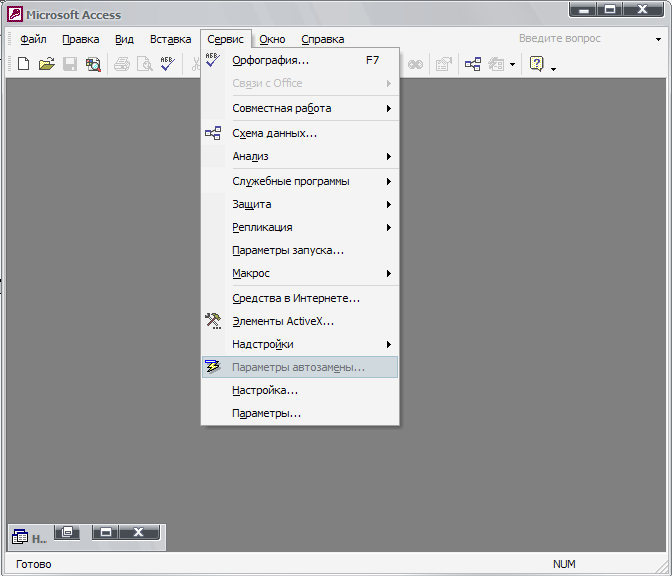Open the Файл menu

[33, 39]
